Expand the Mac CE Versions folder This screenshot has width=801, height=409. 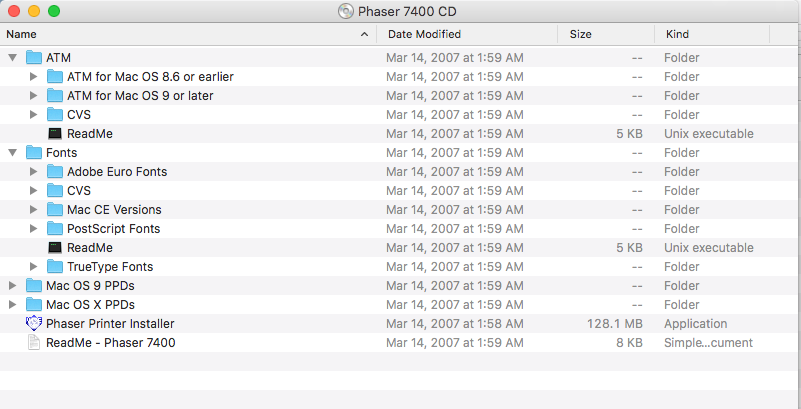pyautogui.click(x=33, y=210)
